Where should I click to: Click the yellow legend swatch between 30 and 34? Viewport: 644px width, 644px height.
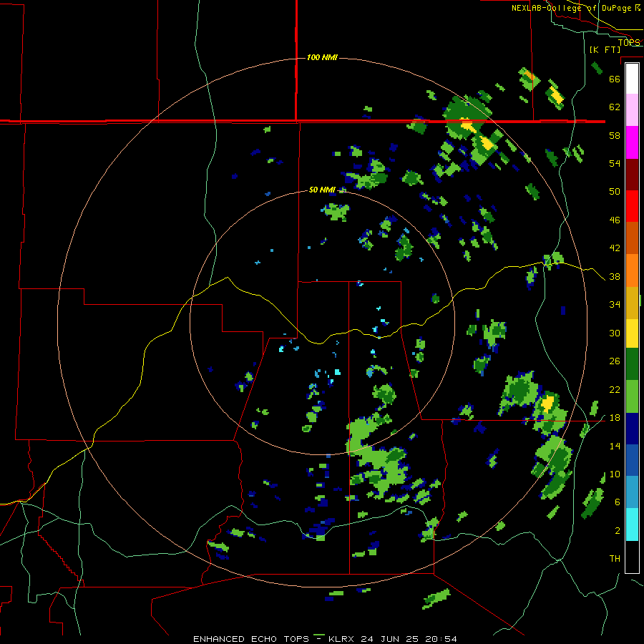point(632,333)
